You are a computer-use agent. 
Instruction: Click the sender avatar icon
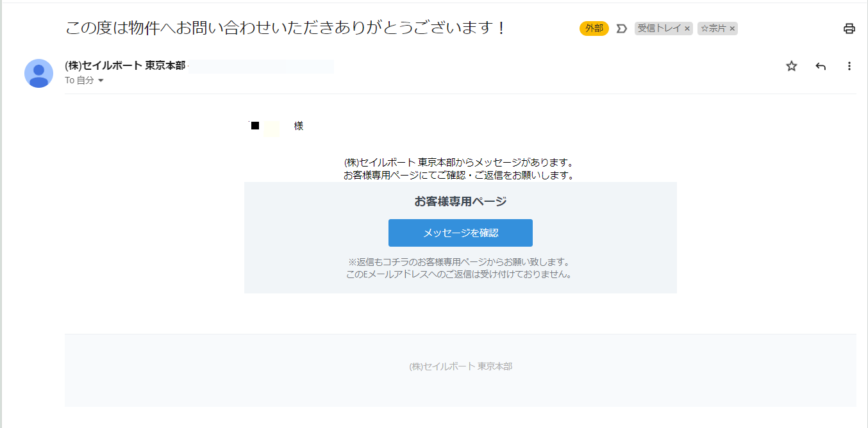click(x=38, y=73)
